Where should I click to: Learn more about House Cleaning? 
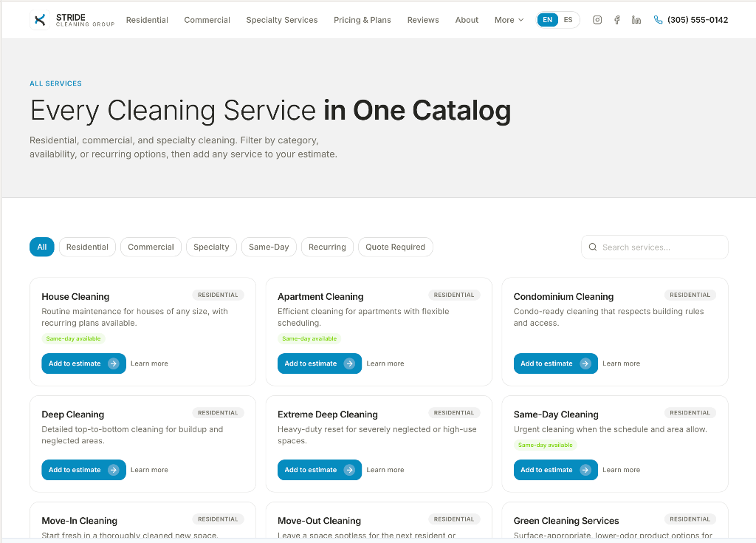[x=149, y=363]
